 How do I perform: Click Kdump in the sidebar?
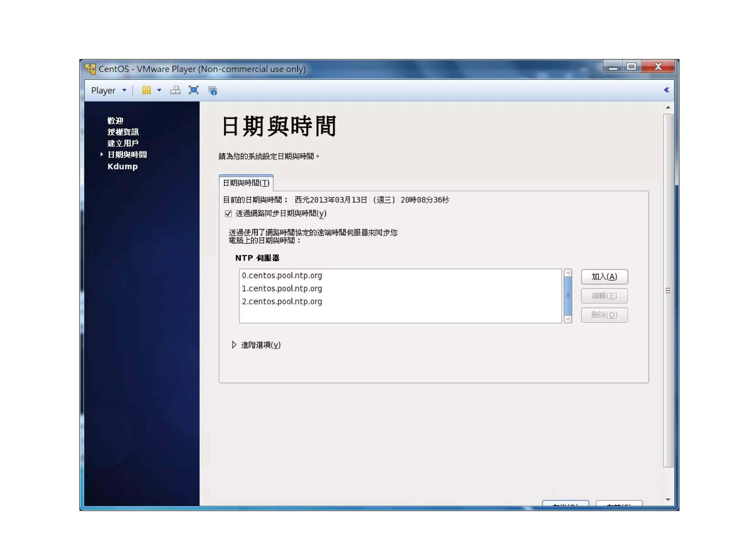coord(123,166)
